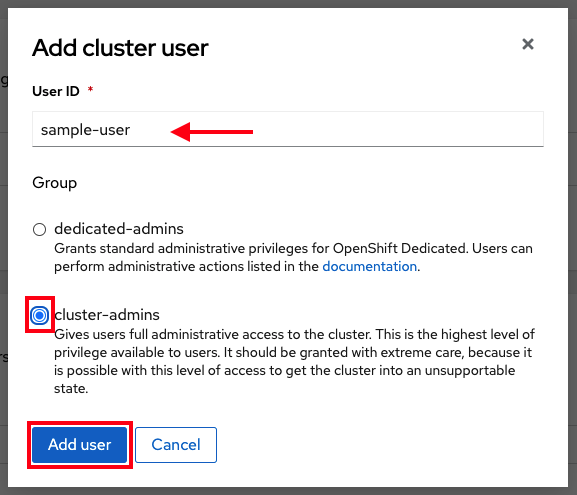Focus the User ID input field
The height and width of the screenshot is (495, 577).
pos(288,129)
